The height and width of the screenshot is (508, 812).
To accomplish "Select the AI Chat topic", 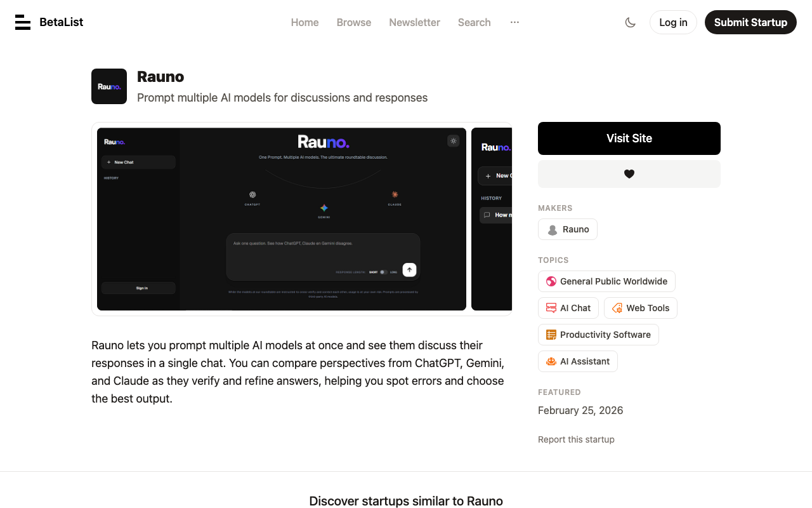I will click(x=568, y=308).
